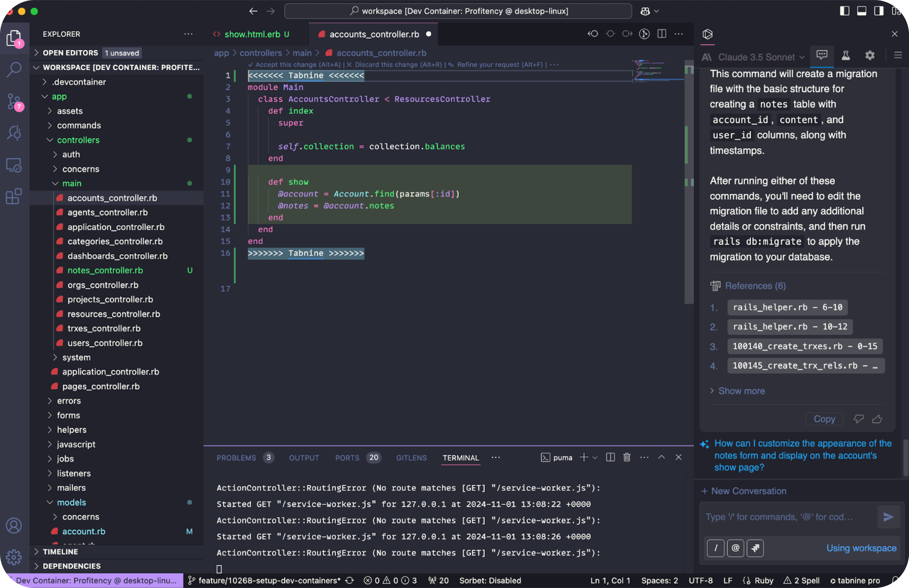909x588 pixels.
Task: Toggle the primary sidebar layout button
Action: click(845, 11)
